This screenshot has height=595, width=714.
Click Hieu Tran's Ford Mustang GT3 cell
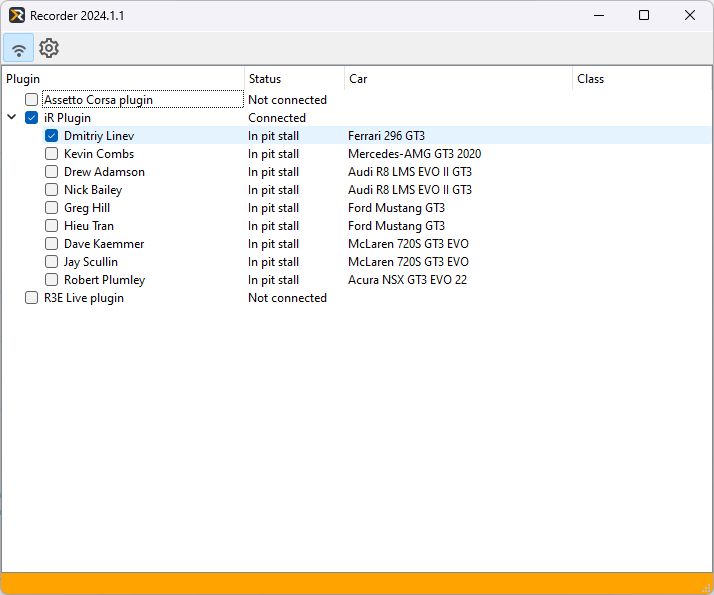pyautogui.click(x=396, y=226)
